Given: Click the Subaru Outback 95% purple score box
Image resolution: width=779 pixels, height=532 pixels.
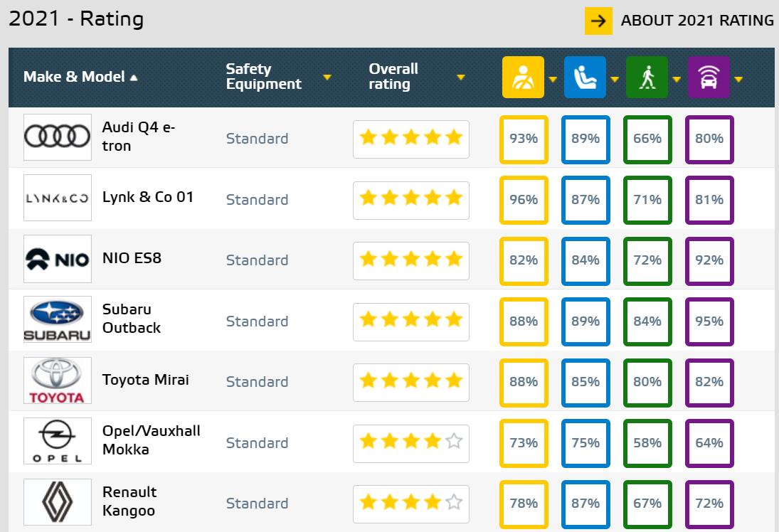Looking at the screenshot, I should coord(709,321).
